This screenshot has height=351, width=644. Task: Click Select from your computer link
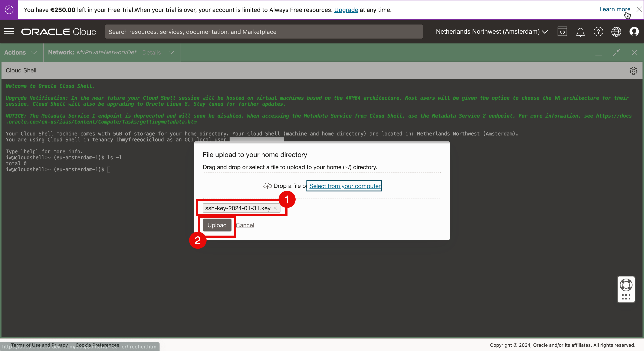tap(345, 186)
